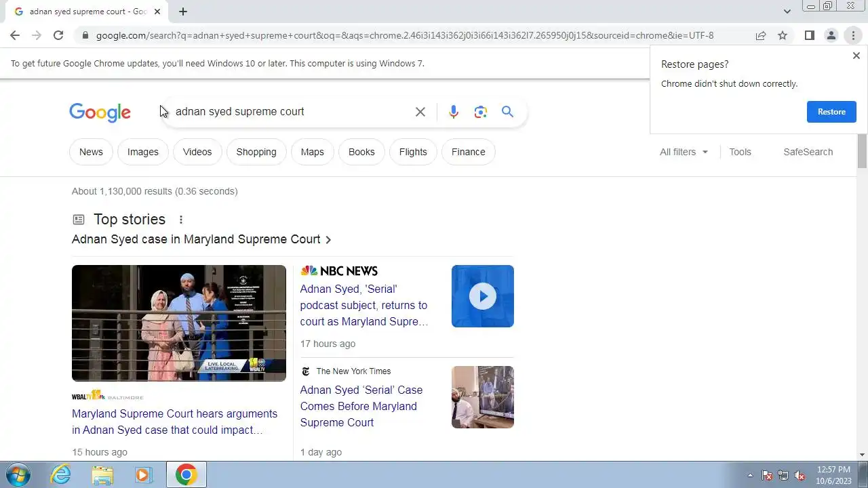
Task: Switch to Finance results
Action: pyautogui.click(x=469, y=152)
